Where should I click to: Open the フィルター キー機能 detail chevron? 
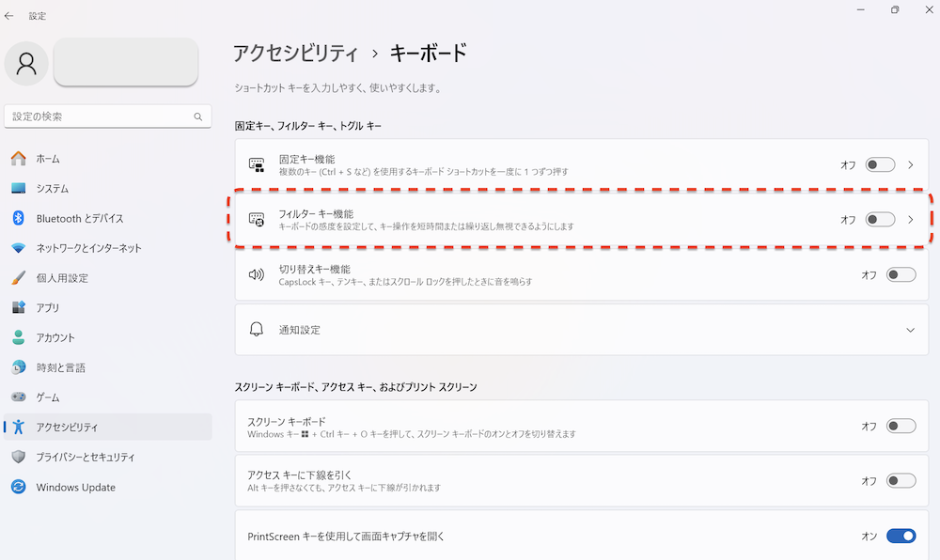pos(909,219)
